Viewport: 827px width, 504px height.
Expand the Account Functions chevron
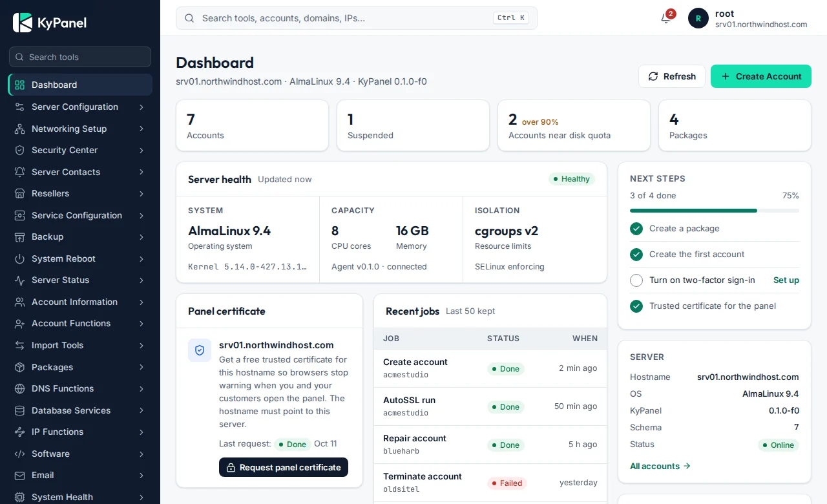pyautogui.click(x=141, y=323)
